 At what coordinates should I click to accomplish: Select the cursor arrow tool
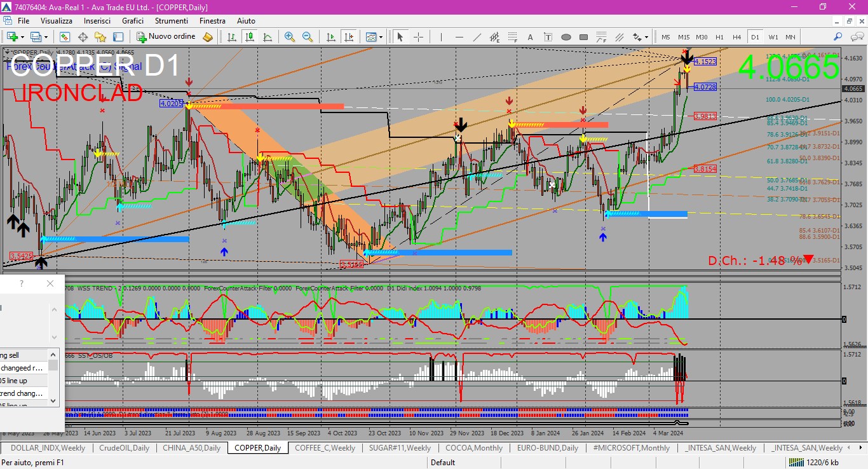(x=400, y=37)
